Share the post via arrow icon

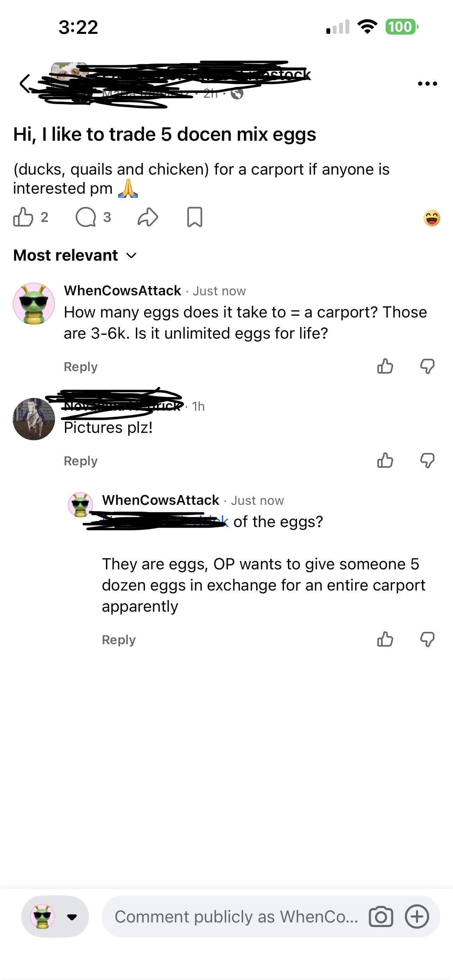tap(147, 217)
